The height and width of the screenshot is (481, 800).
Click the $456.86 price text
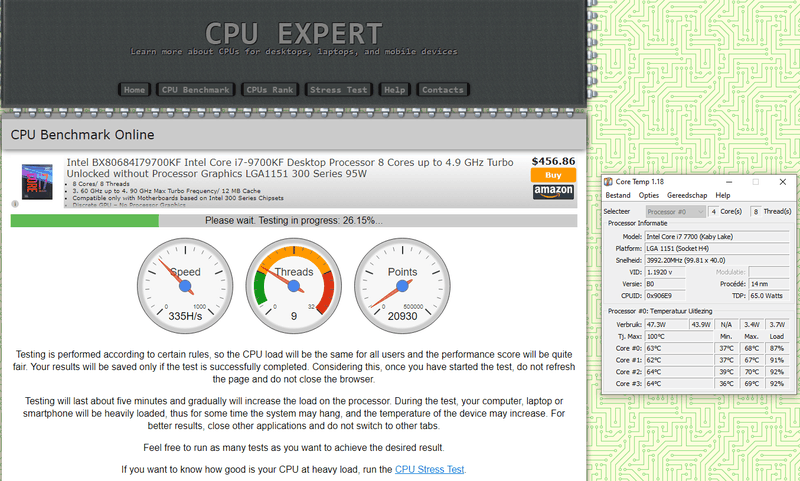click(553, 161)
